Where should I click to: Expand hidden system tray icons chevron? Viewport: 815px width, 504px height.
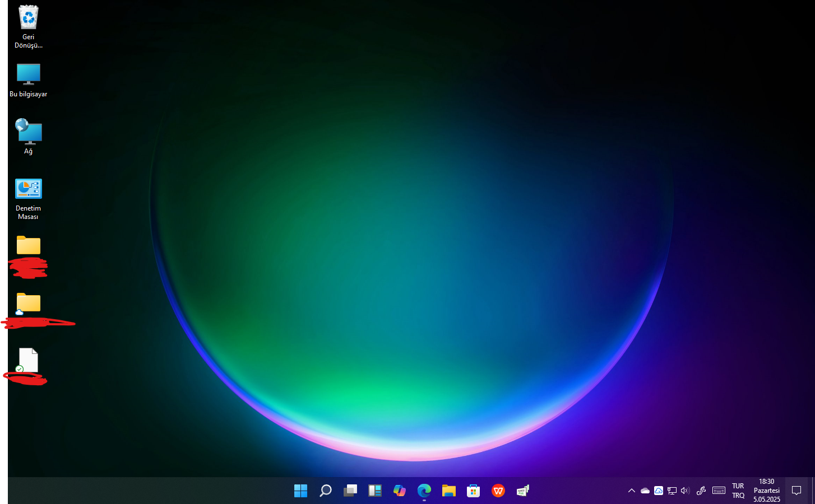pyautogui.click(x=632, y=491)
